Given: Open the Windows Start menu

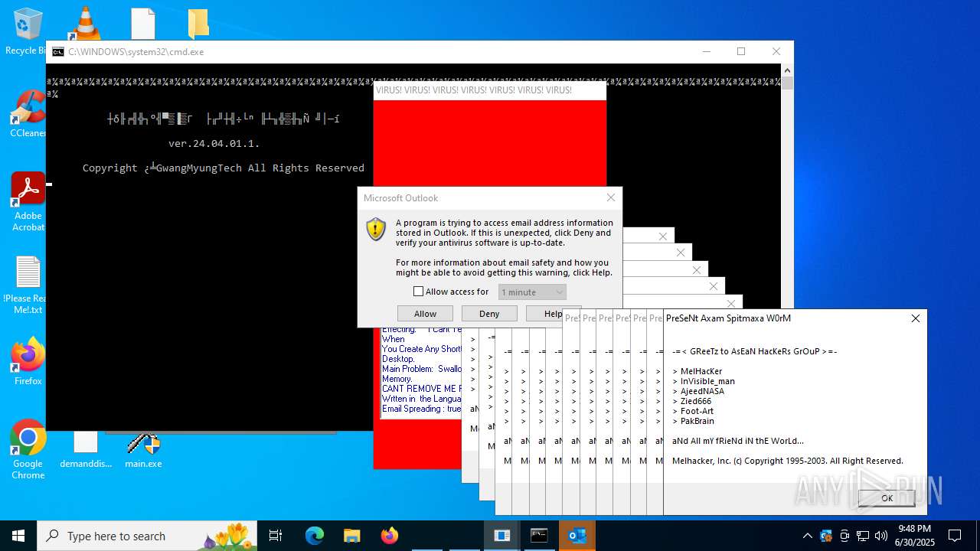Looking at the screenshot, I should [18, 536].
